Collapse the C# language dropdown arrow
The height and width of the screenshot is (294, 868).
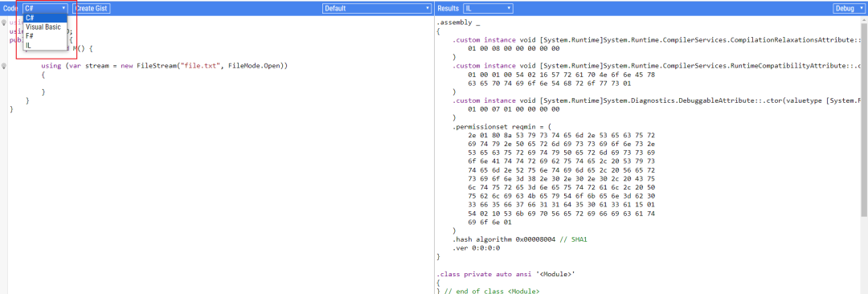pos(63,8)
